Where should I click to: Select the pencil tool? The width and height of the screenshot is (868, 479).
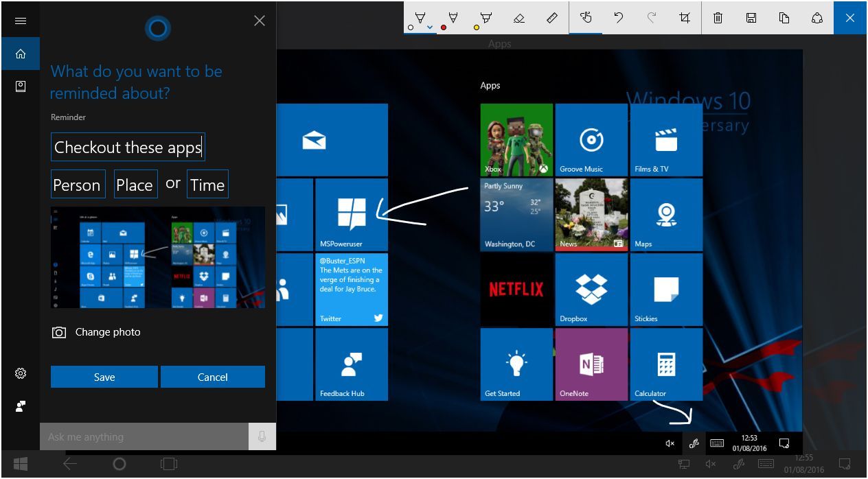[453, 18]
